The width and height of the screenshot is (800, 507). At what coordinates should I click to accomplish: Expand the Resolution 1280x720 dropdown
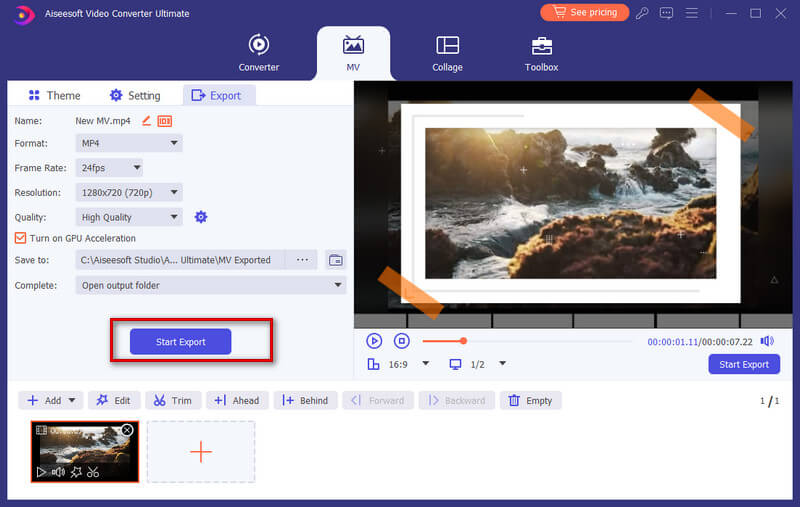[129, 192]
